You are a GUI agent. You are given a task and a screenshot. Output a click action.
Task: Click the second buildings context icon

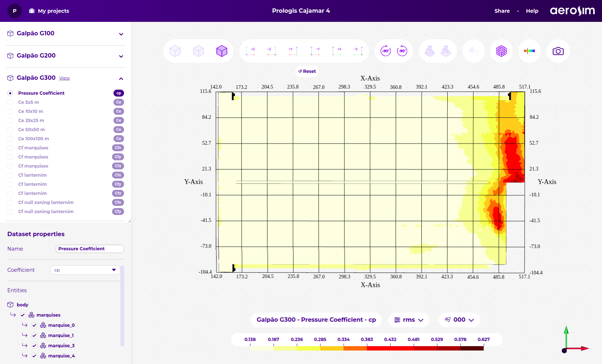tap(446, 51)
